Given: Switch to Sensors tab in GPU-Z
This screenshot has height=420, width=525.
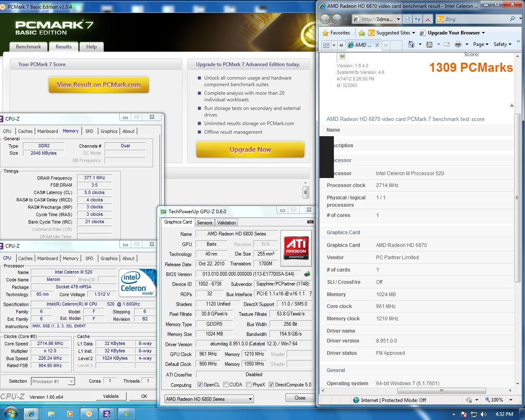Looking at the screenshot, I should (204, 223).
